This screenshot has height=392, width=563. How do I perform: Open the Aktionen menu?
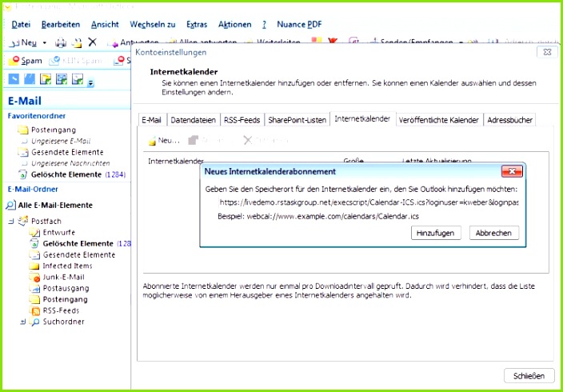coord(235,25)
